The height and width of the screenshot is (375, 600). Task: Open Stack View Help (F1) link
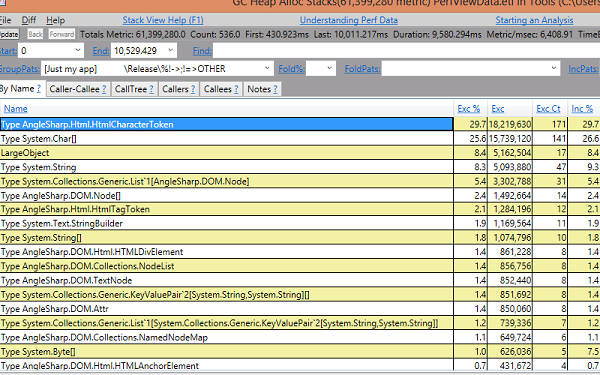163,20
